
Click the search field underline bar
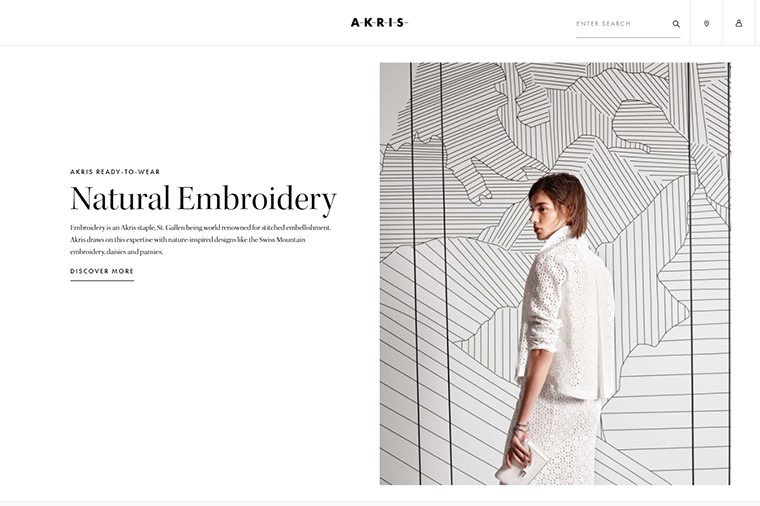tap(628, 37)
